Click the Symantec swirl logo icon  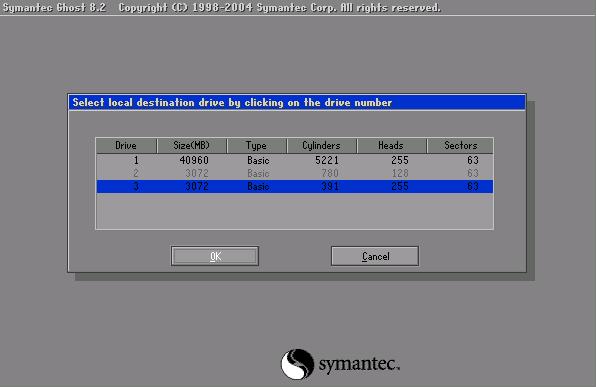coord(297,364)
